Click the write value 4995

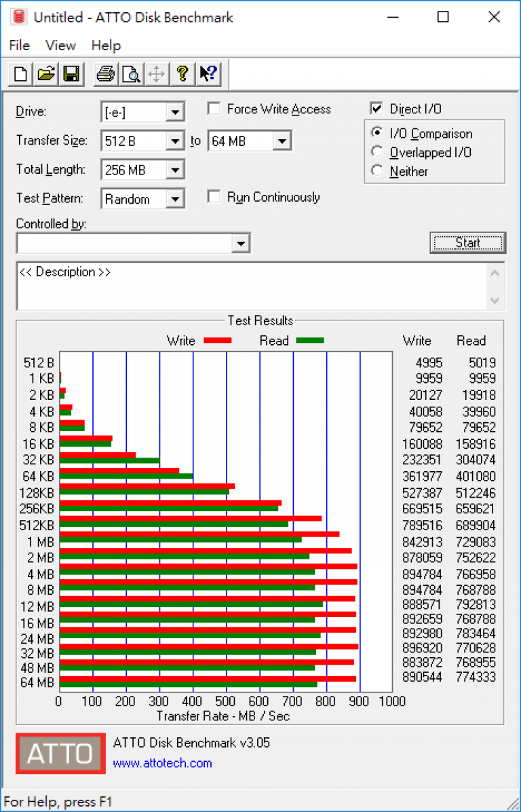(428, 363)
